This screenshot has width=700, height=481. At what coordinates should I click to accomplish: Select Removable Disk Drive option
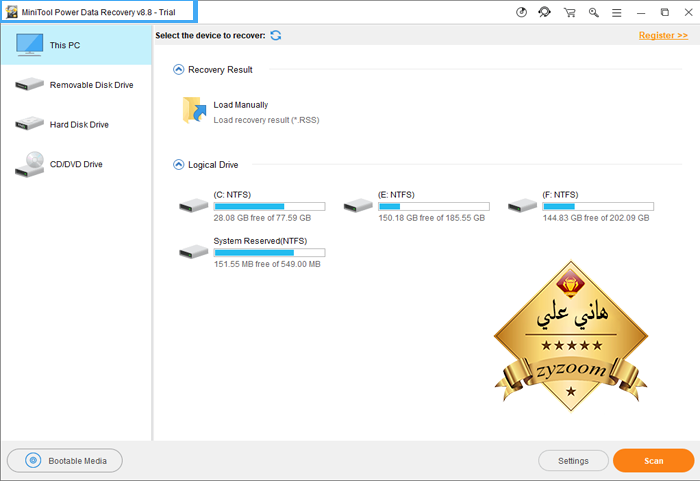point(76,85)
